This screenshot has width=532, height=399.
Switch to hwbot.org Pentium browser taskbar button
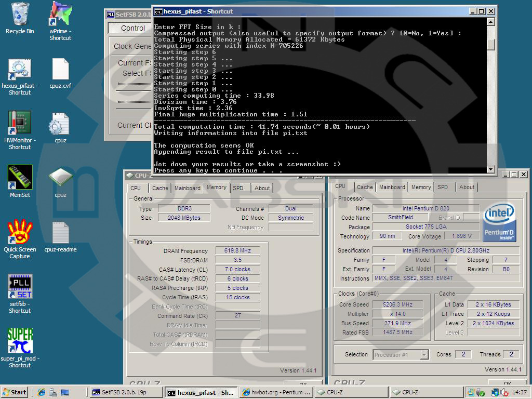pyautogui.click(x=276, y=392)
